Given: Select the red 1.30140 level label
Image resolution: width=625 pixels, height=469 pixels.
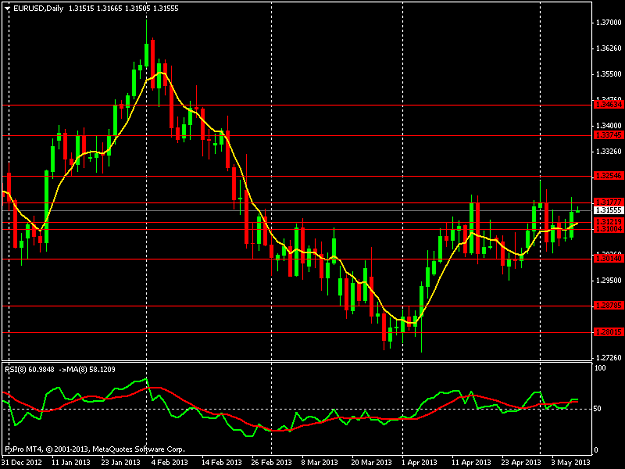Looking at the screenshot, I should coord(608,259).
